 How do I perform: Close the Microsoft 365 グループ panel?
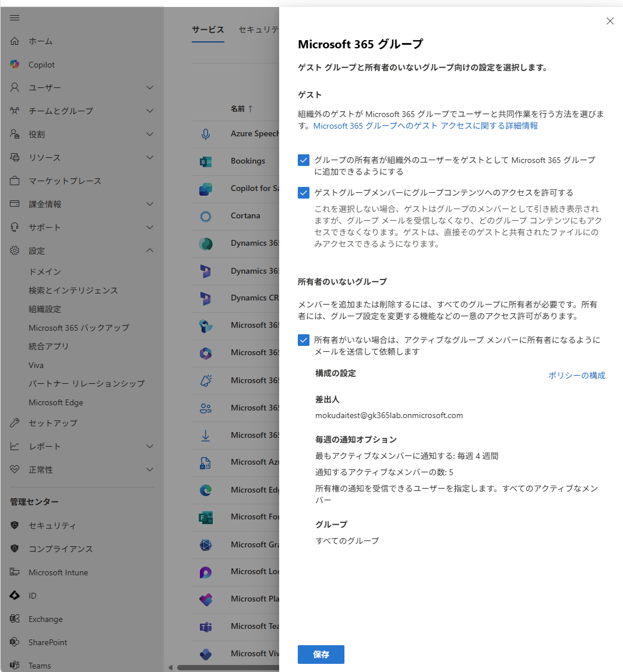pyautogui.click(x=610, y=21)
